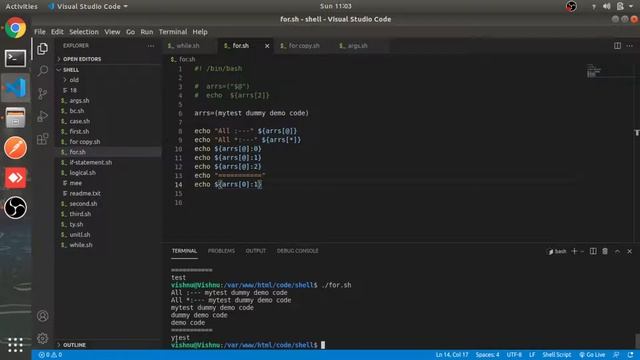Switch to the for copy.sh editor tab
This screenshot has height=360, width=640.
click(304, 46)
